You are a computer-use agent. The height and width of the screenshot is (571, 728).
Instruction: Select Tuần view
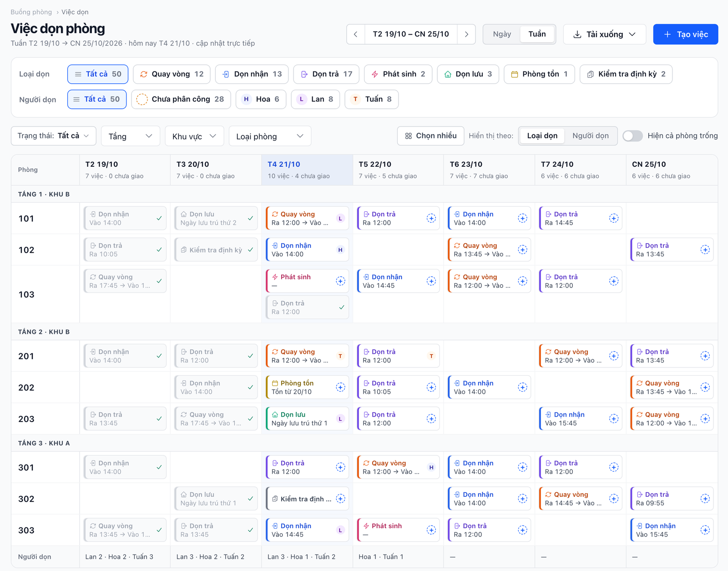[x=537, y=34]
